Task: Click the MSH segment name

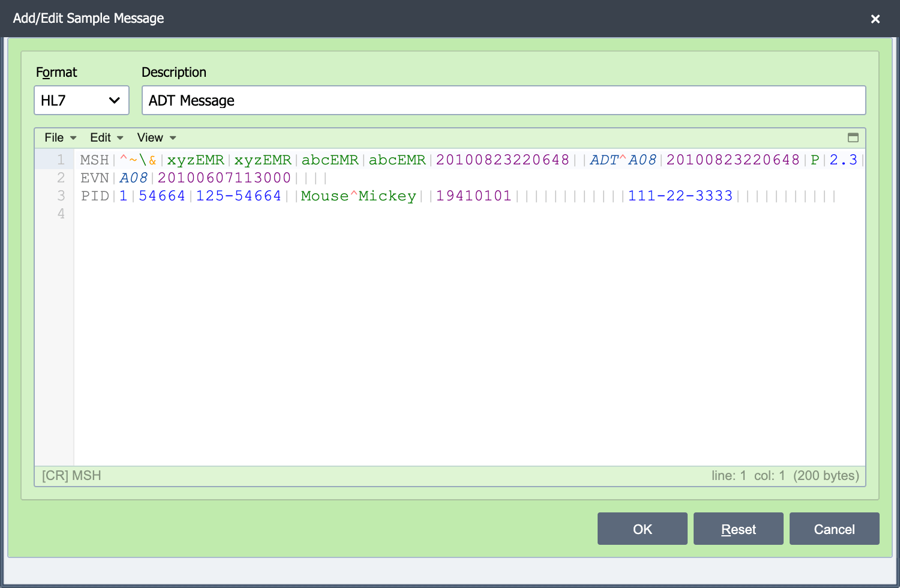Action: coord(95,160)
